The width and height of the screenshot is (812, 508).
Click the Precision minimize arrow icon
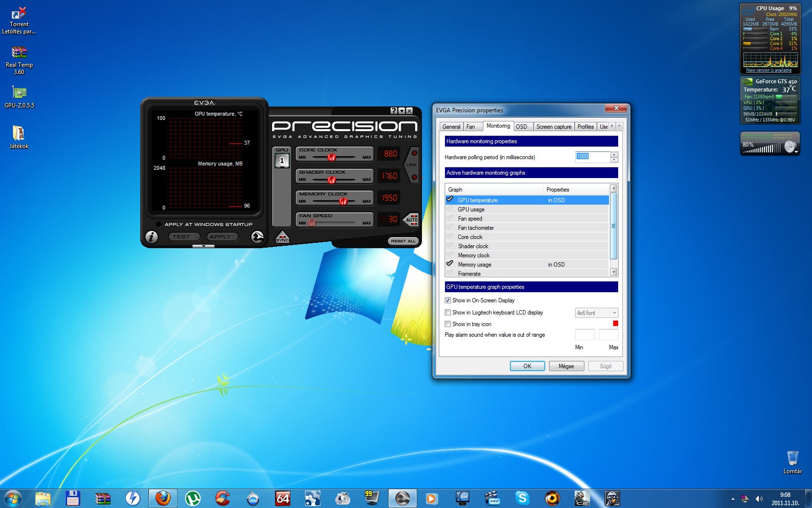pos(401,111)
